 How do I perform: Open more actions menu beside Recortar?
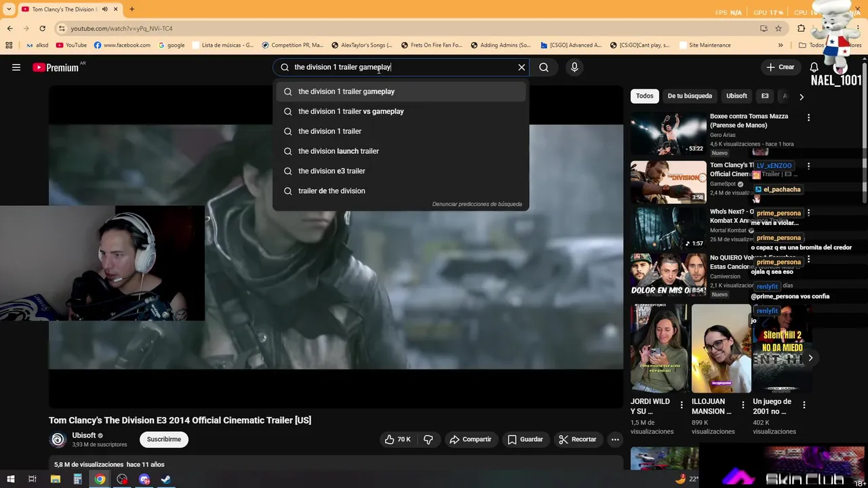pyautogui.click(x=615, y=439)
